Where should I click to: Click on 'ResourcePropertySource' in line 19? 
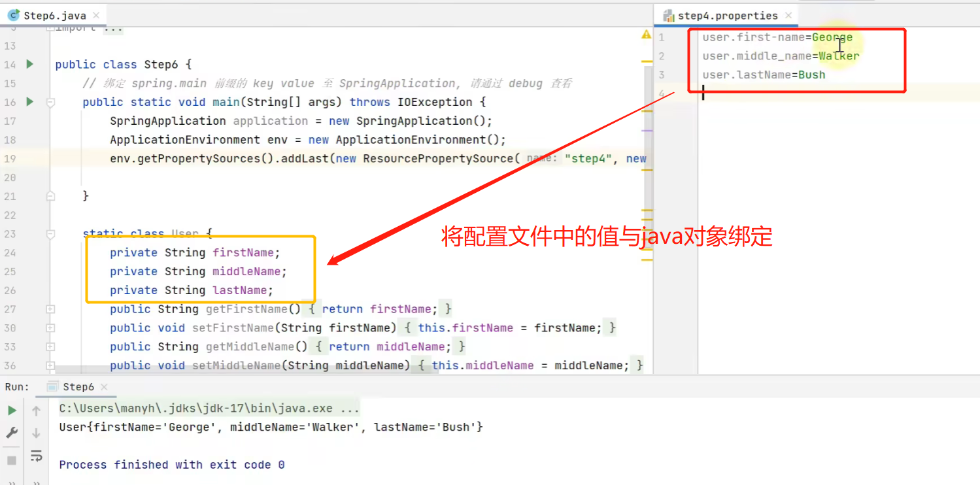point(438,159)
